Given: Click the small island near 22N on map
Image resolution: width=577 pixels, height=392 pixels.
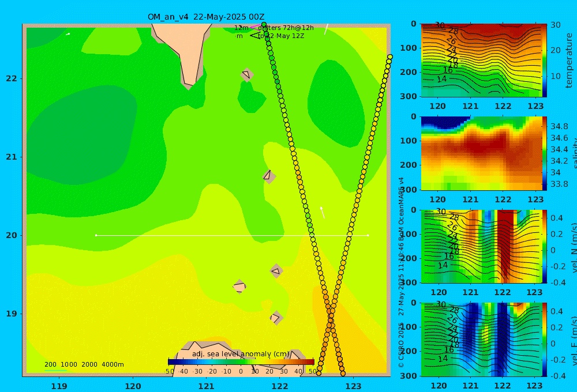Looking at the screenshot, I should pos(247,74).
